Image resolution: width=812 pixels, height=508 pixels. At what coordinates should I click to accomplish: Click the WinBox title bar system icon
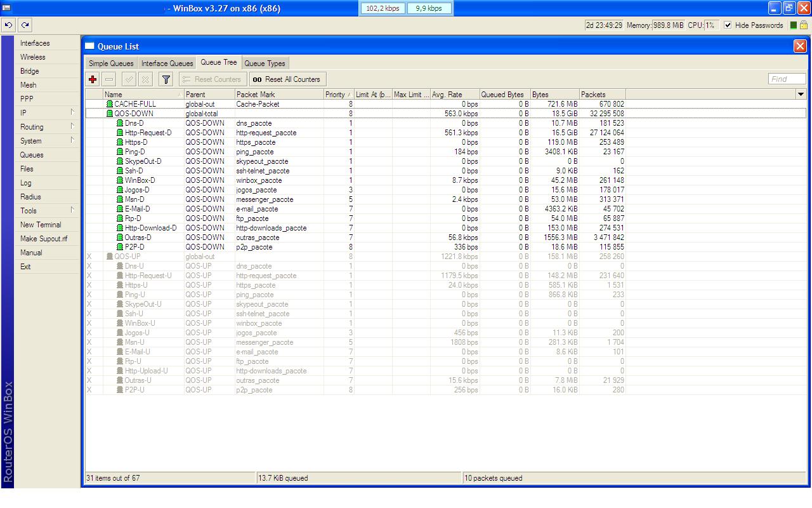[6, 8]
